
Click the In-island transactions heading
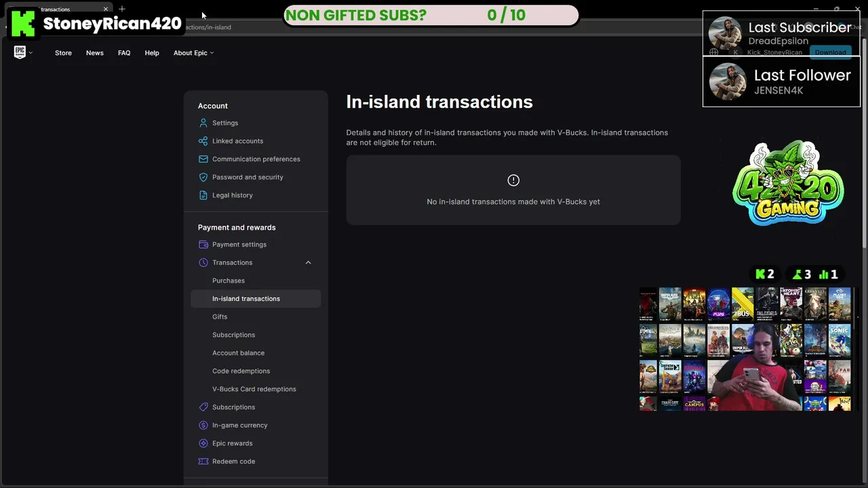point(439,102)
